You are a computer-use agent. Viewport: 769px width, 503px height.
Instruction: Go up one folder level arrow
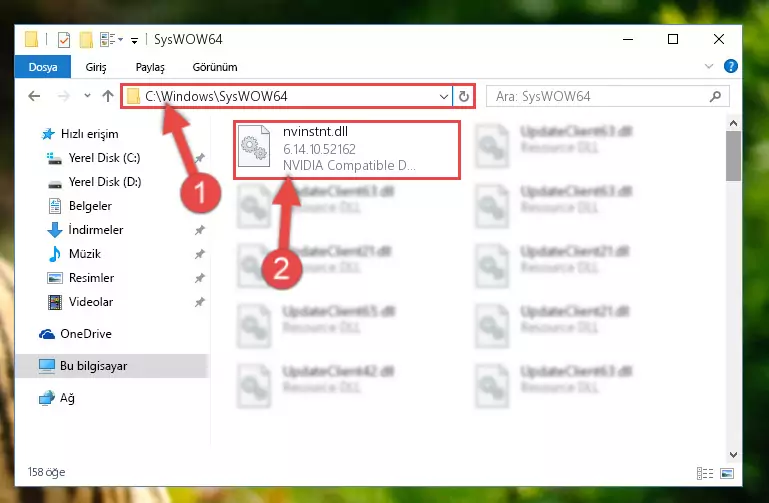(107, 96)
